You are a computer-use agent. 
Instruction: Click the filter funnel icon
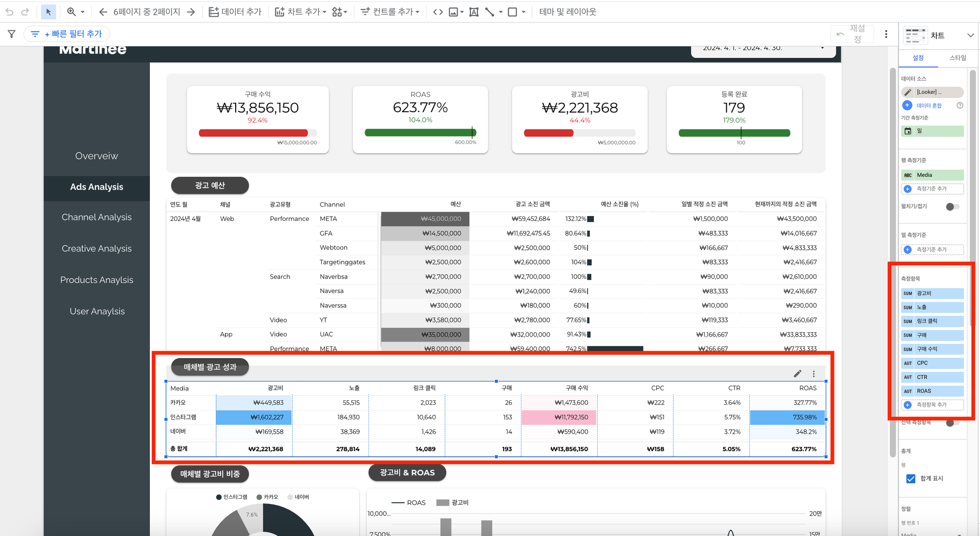pos(12,34)
